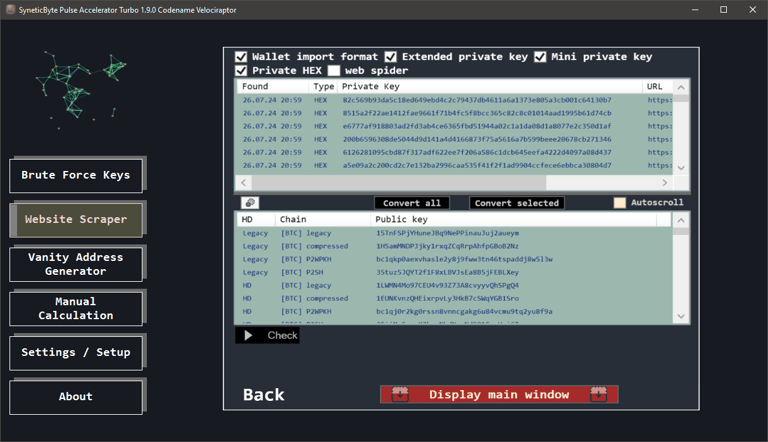Toggle the Autoscroll checkbox
This screenshot has height=442, width=768.
click(x=620, y=202)
